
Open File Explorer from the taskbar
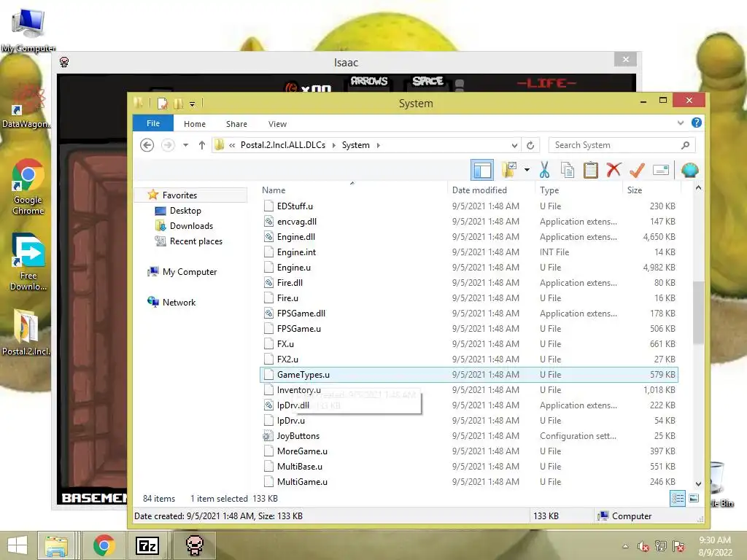click(56, 545)
